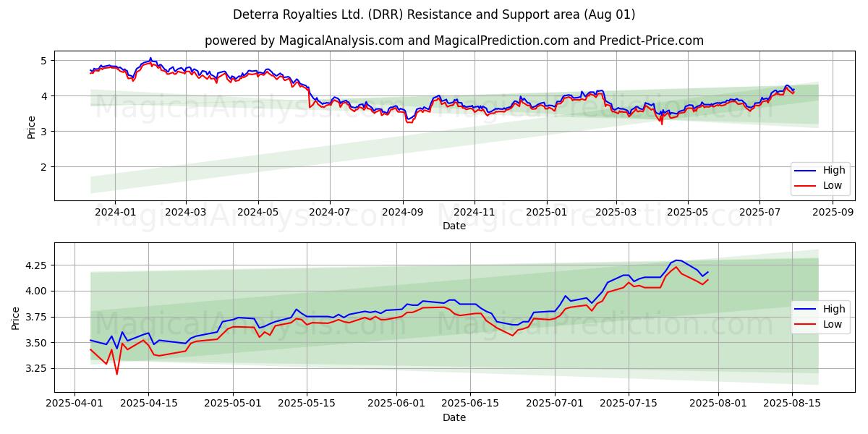The image size is (868, 434).
Task: Click the '2025-01' tick label on top chart
Action: point(546,212)
